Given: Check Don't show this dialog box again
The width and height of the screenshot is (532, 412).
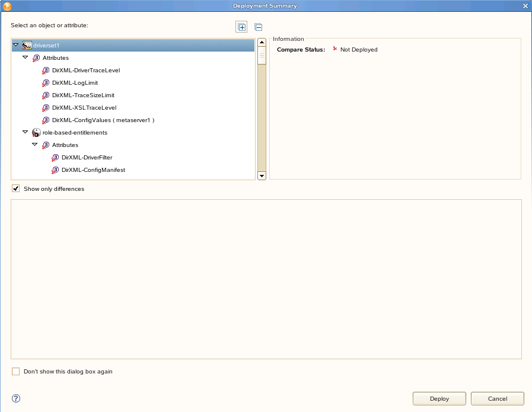Looking at the screenshot, I should coord(15,371).
